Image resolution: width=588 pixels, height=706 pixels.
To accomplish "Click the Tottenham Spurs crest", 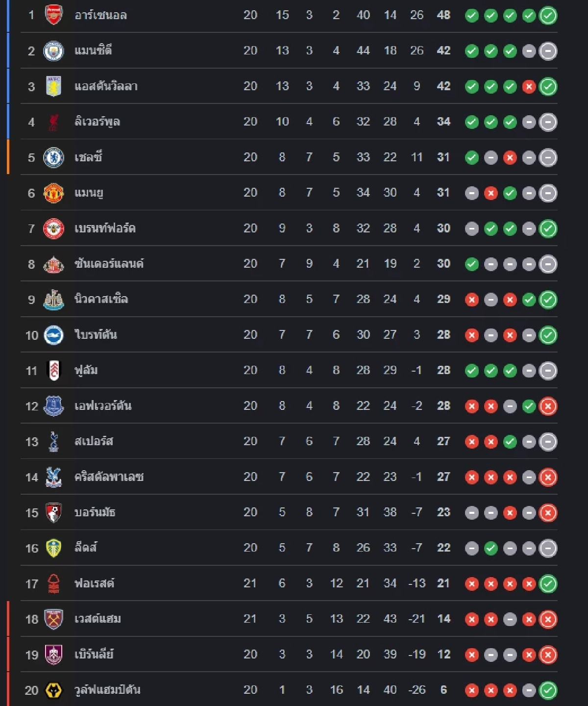I will point(53,442).
